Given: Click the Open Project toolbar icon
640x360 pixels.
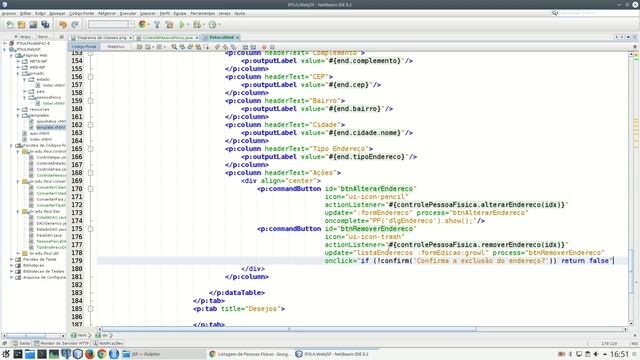Looking at the screenshot, I should pyautogui.click(x=33, y=24).
